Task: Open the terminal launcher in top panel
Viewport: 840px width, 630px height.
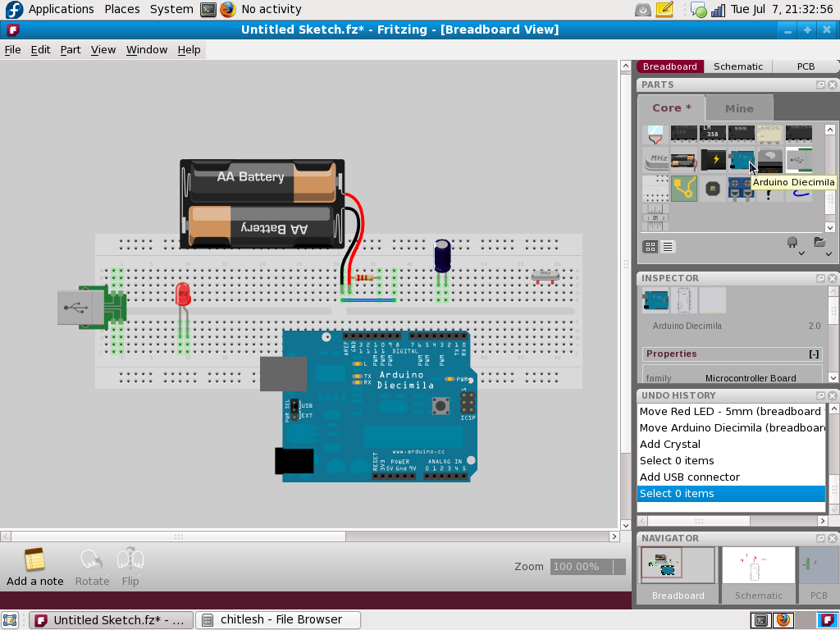Action: 208,10
